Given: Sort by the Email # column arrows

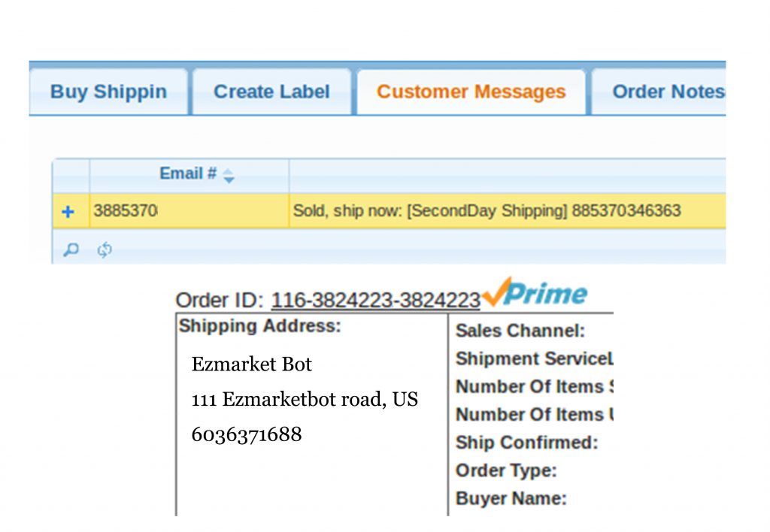Looking at the screenshot, I should [229, 175].
